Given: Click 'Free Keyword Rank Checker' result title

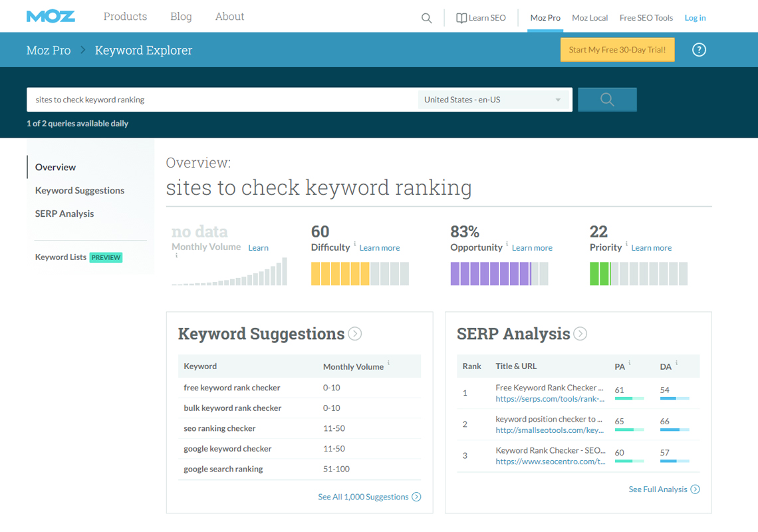Looking at the screenshot, I should [x=550, y=388].
